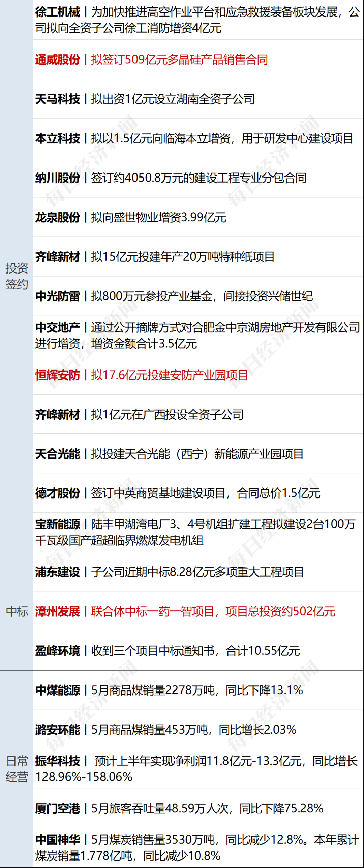Click the 中煤能源 company name

(58, 690)
